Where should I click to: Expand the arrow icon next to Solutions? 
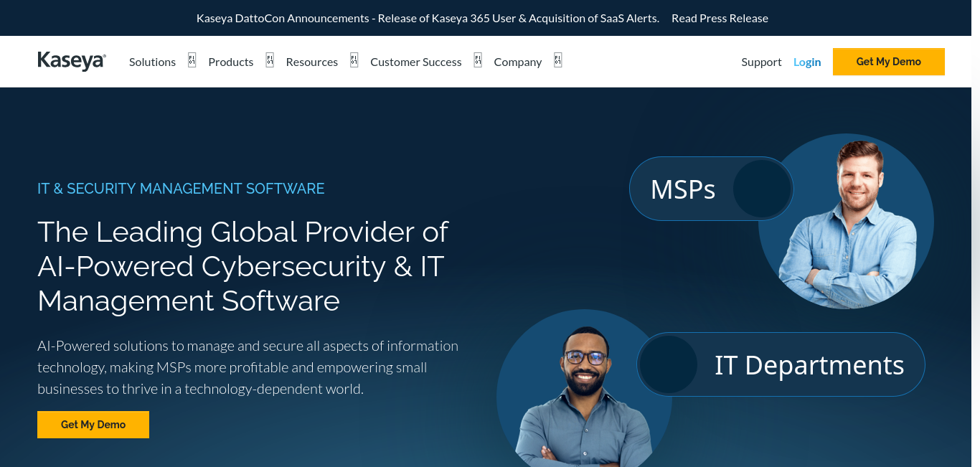192,60
